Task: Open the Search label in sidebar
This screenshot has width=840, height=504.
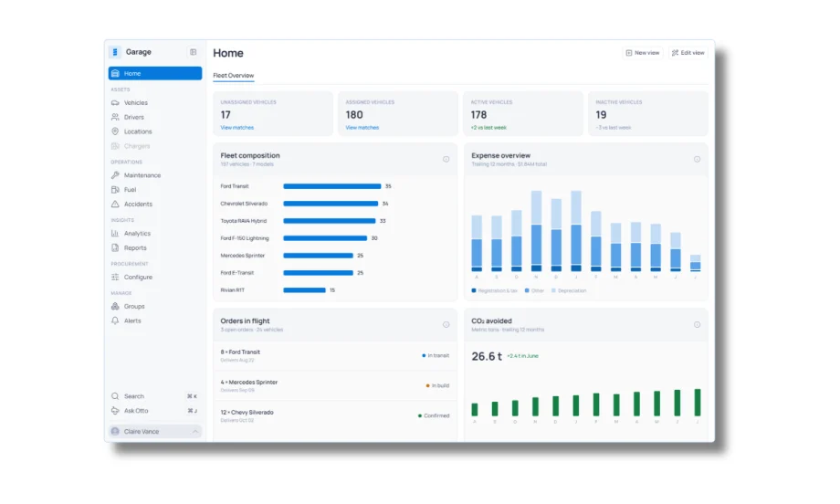Action: [134, 396]
